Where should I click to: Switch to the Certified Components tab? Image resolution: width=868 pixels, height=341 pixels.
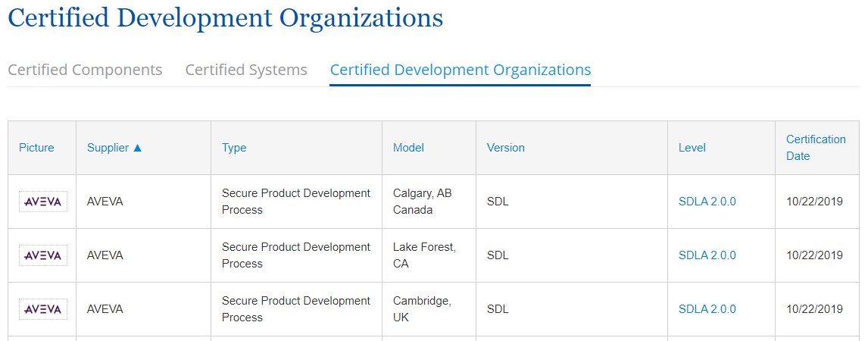(x=86, y=70)
